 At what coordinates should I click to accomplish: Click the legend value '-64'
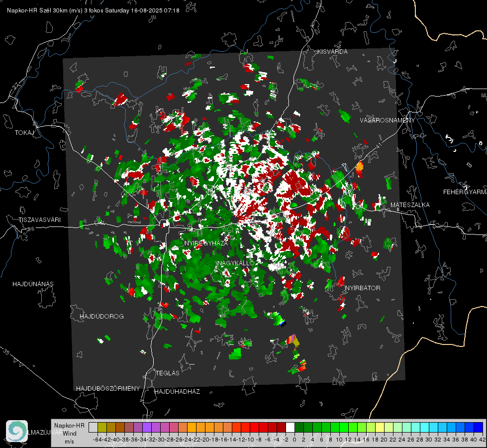point(97,440)
